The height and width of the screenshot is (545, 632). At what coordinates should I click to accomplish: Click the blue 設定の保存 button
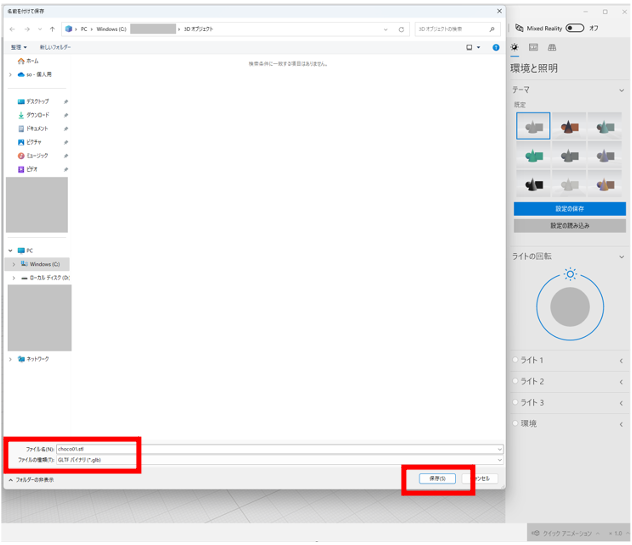[x=570, y=208]
